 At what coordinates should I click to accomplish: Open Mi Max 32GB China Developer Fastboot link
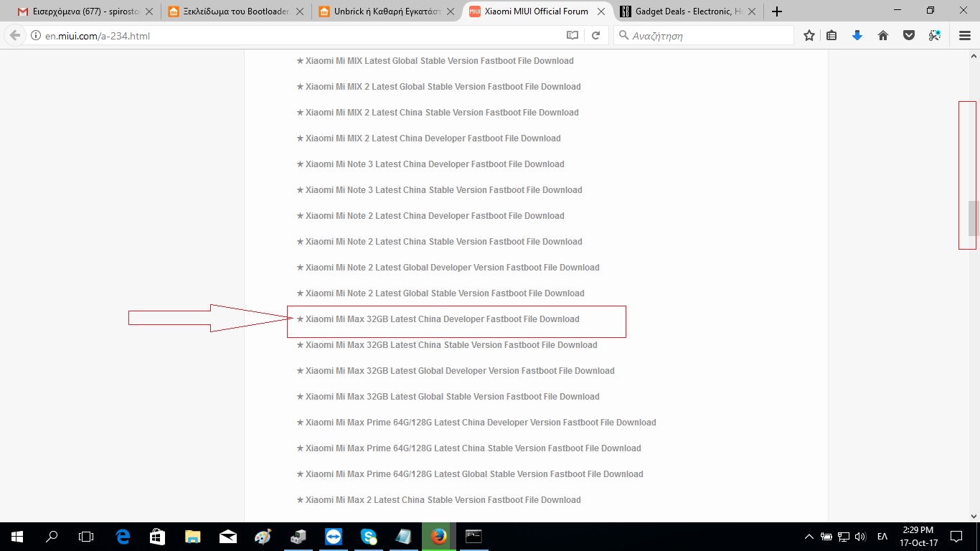[442, 319]
